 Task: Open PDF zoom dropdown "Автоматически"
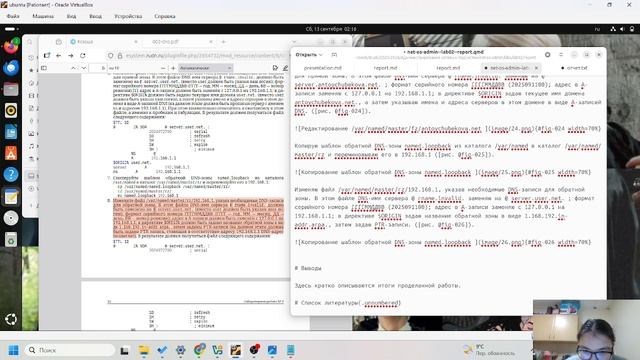tap(206, 68)
